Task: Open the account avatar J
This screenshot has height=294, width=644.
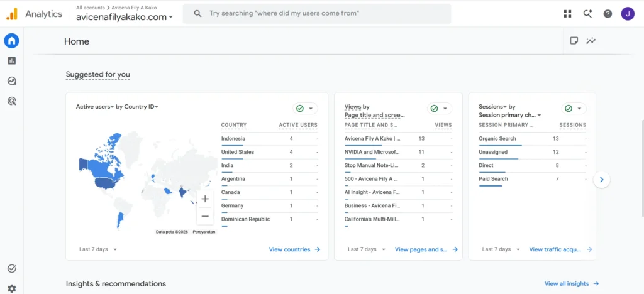Action: 628,14
